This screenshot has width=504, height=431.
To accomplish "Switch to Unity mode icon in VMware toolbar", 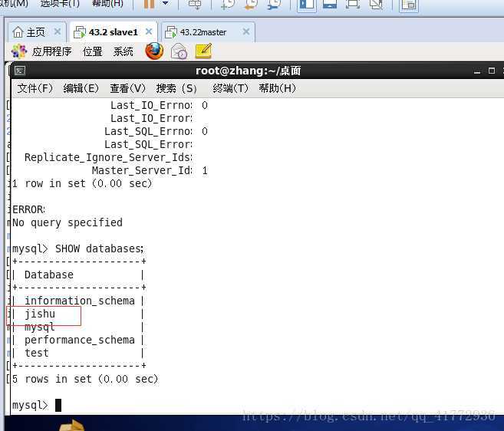I will (376, 4).
